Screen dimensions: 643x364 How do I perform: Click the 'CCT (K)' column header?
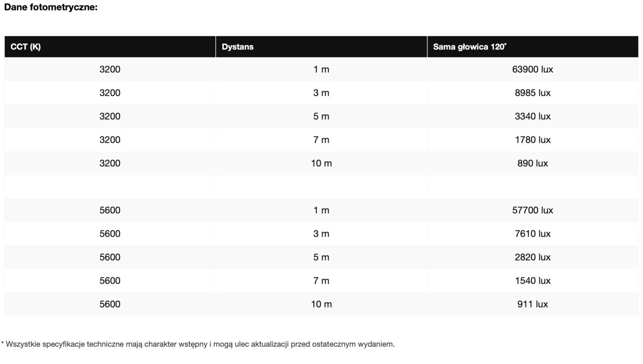click(26, 47)
